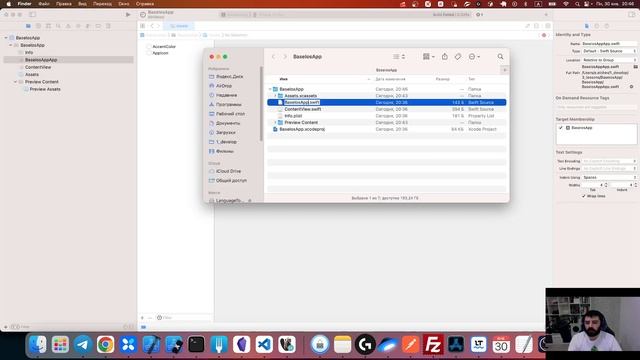Select Assets in Xcode navigator
The image size is (640, 360).
point(32,74)
